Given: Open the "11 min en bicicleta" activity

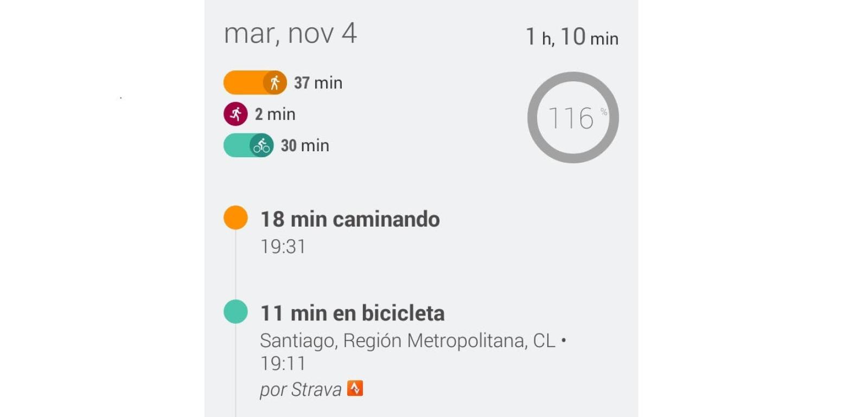Looking at the screenshot, I should [352, 313].
